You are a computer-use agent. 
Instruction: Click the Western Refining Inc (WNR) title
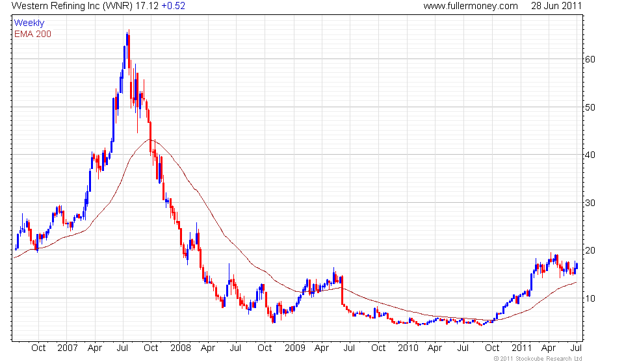[x=72, y=6]
